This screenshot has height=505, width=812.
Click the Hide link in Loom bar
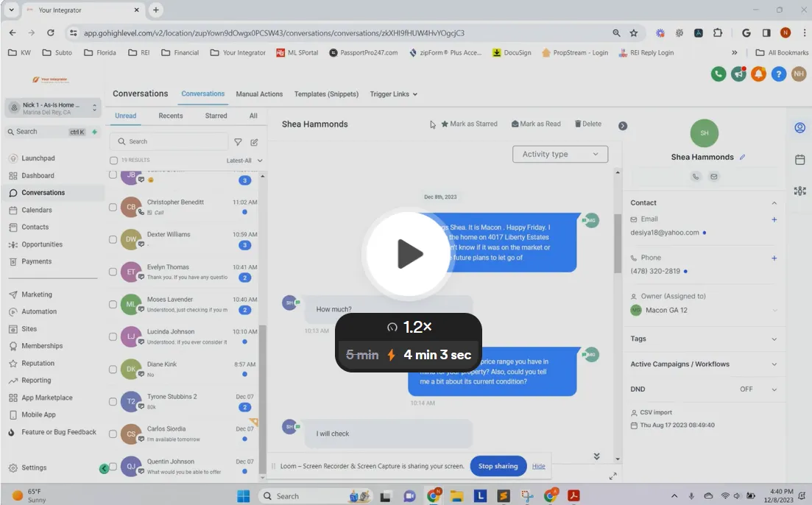click(x=539, y=466)
